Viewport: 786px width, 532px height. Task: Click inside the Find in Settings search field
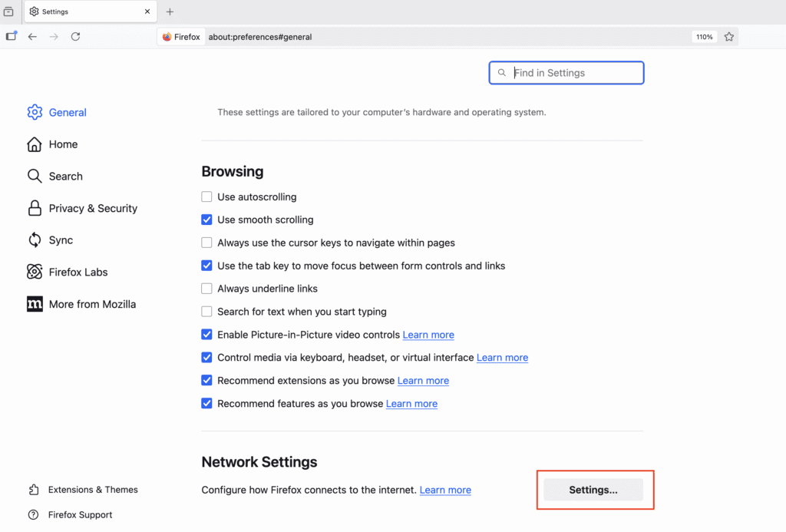coord(566,72)
